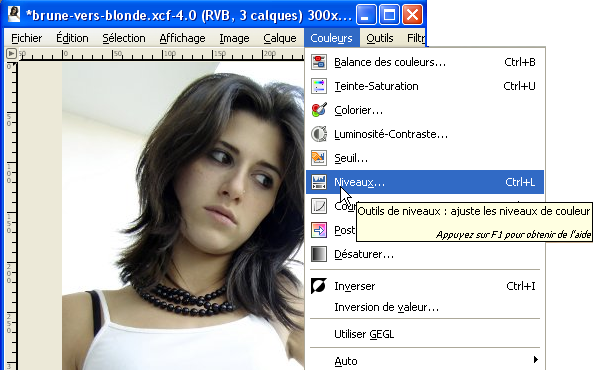Image resolution: width=593 pixels, height=370 pixels.
Task: Click the Luminosité-Contraste icon
Action: (x=319, y=134)
